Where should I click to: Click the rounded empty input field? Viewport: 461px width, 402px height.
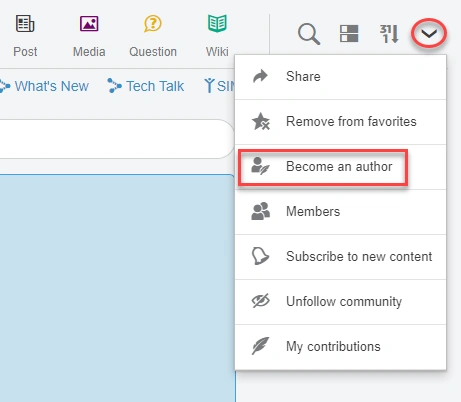click(117, 139)
